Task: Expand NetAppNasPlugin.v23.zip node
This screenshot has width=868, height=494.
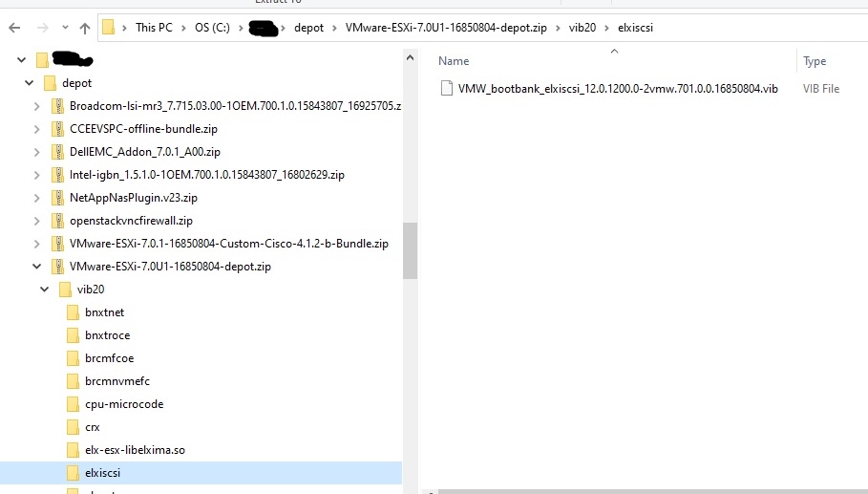Action: [36, 198]
